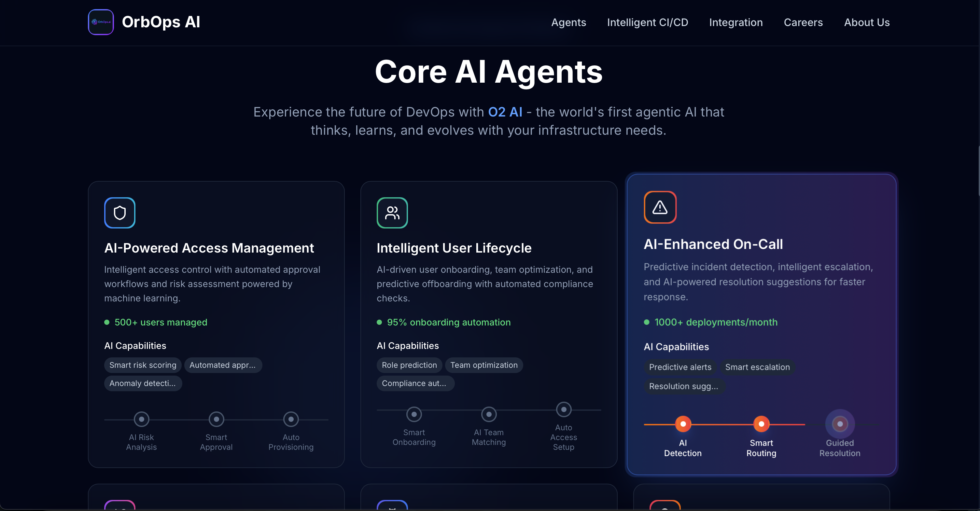
Task: Open the Intelligent CI/CD nav link
Action: click(648, 22)
